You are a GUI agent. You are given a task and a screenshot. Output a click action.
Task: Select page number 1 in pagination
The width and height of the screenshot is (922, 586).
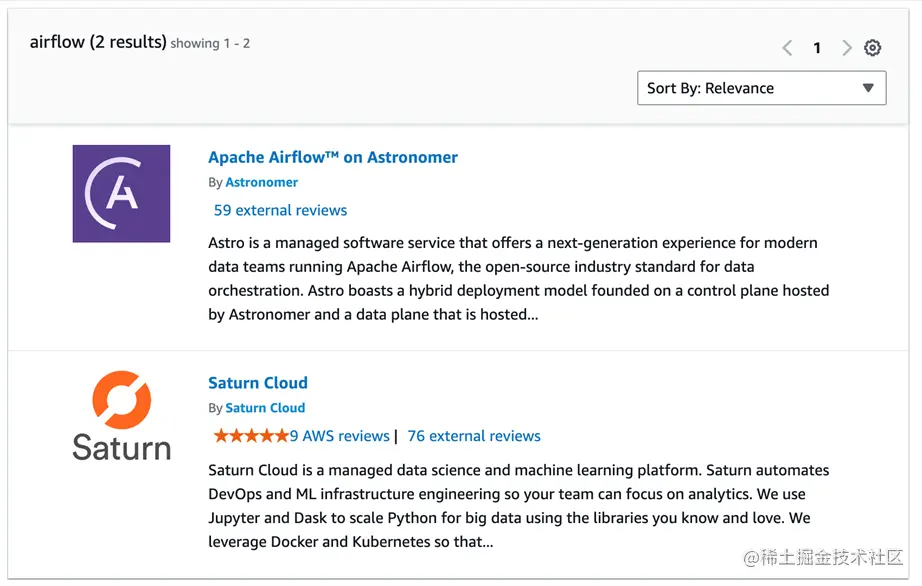817,48
